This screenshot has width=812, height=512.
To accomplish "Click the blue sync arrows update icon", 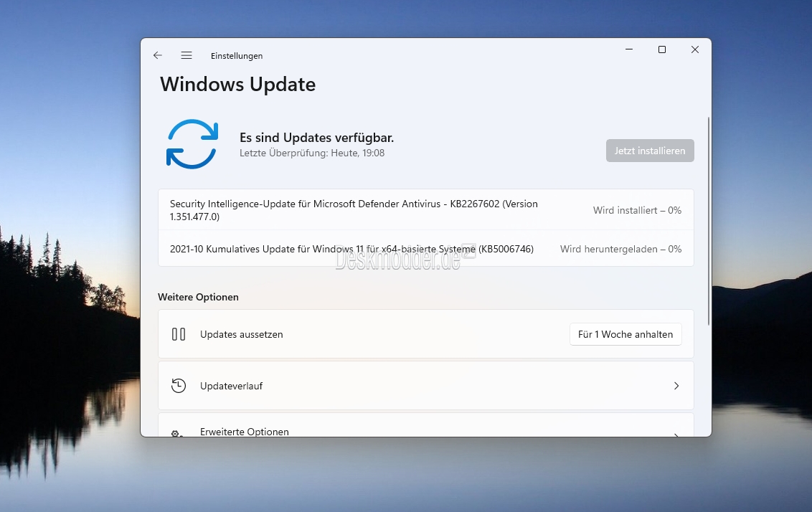I will [x=192, y=144].
